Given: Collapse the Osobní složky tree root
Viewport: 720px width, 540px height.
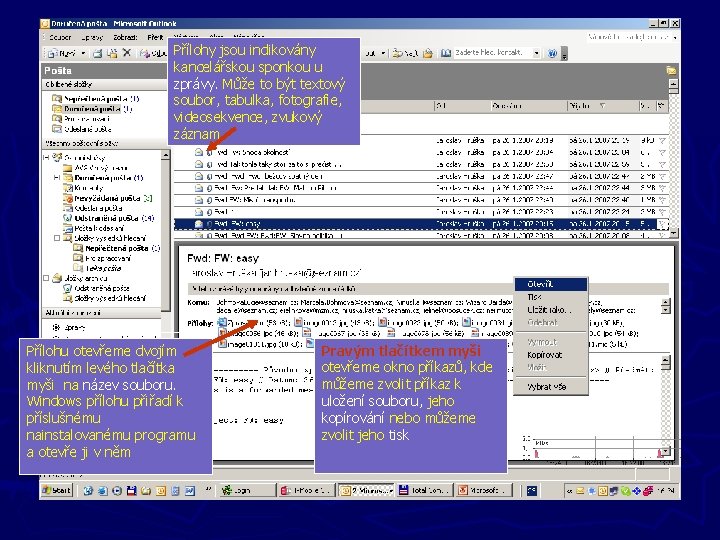Looking at the screenshot, I should tap(46, 158).
